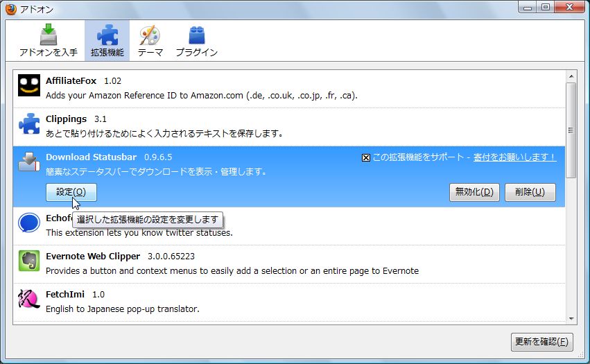Image resolution: width=590 pixels, height=364 pixels.
Task: Click the Download Statusbar 0.9.6.5 title
Action: click(109, 157)
